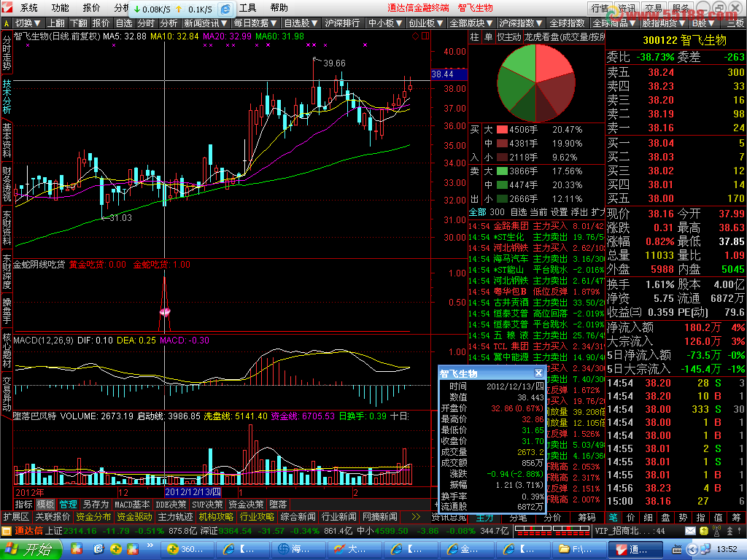Viewport: 747px width, 560px height.
Task: Click the 沪深排行 toolbar button
Action: tap(343, 23)
